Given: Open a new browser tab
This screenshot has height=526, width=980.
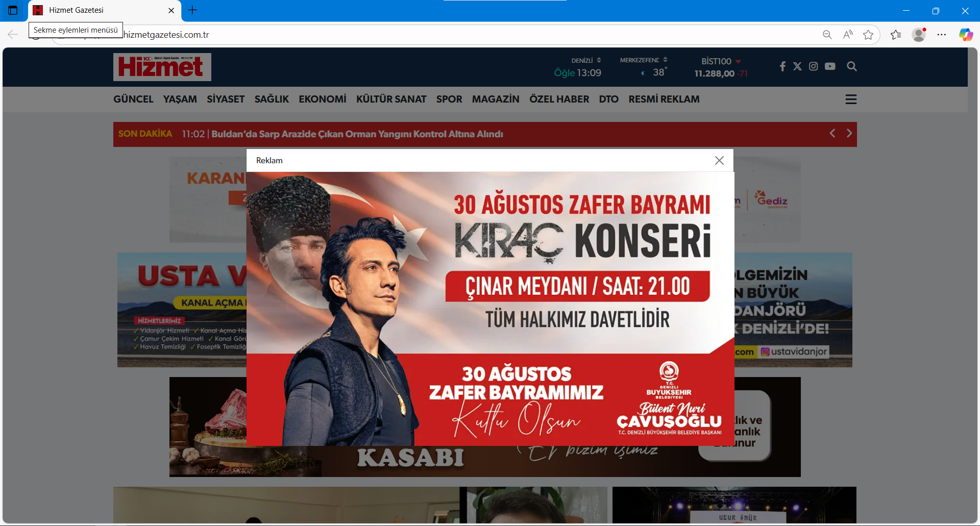Looking at the screenshot, I should 192,10.
